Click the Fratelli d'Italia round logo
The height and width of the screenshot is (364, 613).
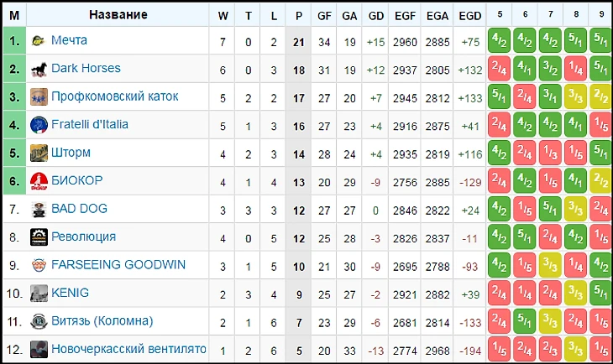coord(39,125)
